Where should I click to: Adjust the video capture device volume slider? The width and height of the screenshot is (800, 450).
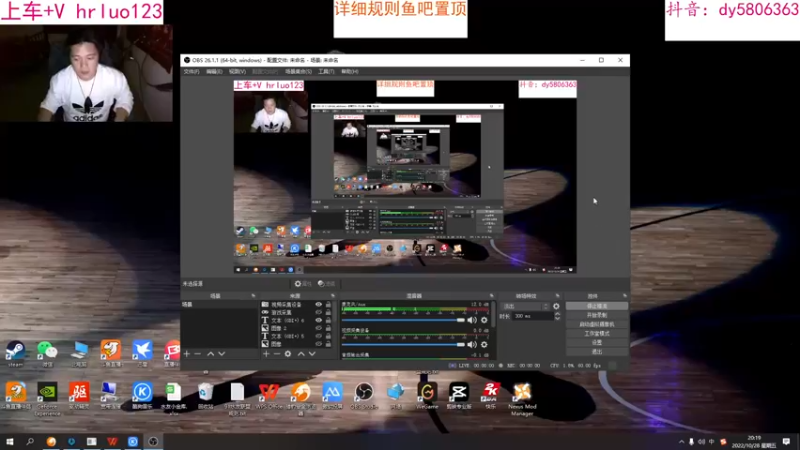(403, 344)
